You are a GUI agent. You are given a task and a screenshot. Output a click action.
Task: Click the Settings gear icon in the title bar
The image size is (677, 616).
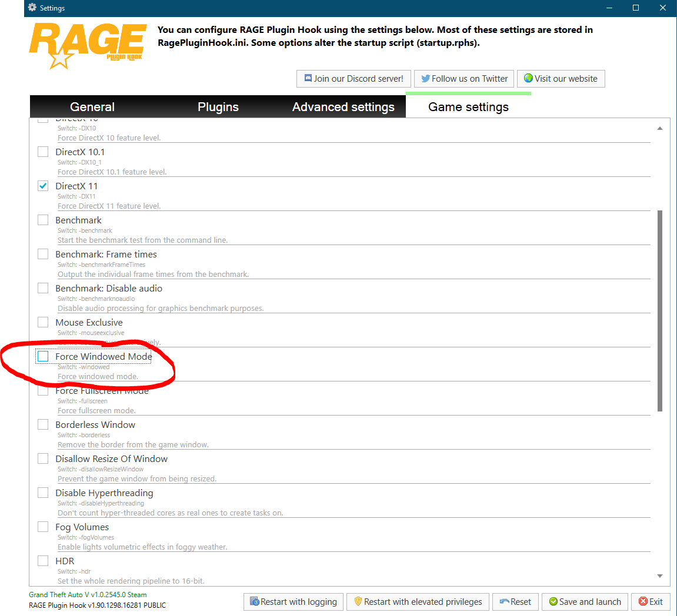point(32,8)
